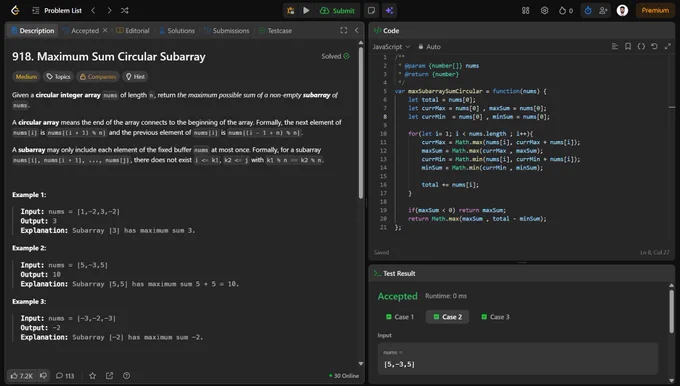
Task: Open the settings gear icon
Action: coord(544,10)
